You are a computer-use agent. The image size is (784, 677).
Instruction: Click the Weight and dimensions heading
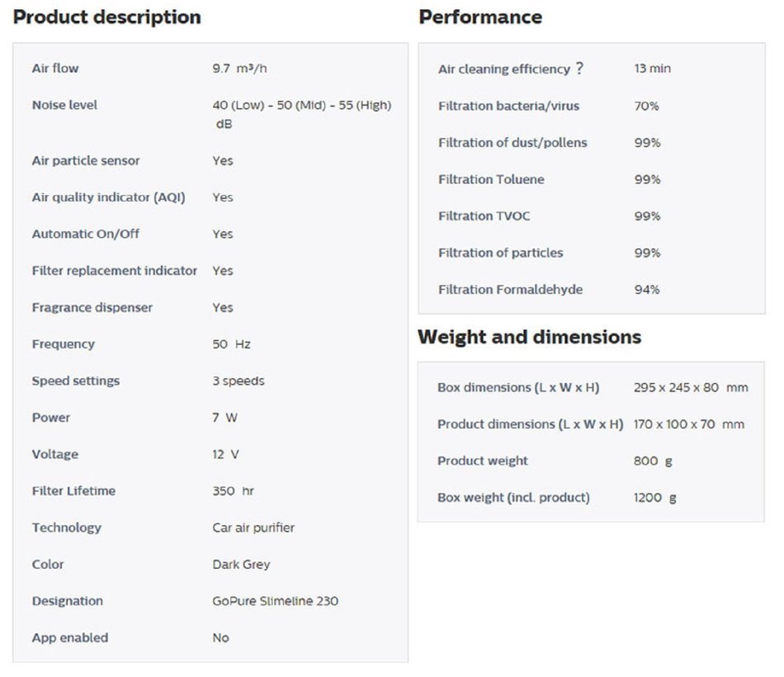pos(529,337)
